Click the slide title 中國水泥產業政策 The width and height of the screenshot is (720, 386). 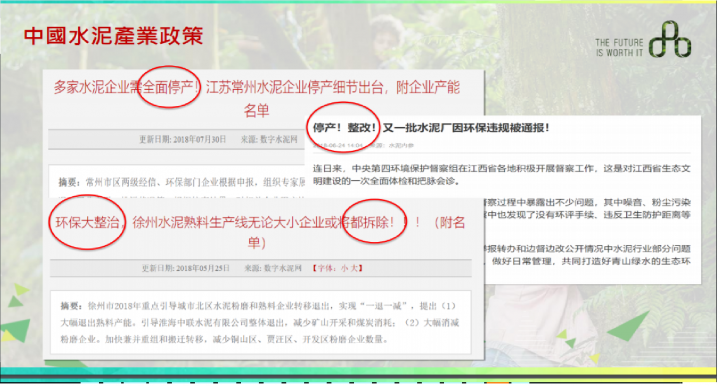(x=113, y=36)
